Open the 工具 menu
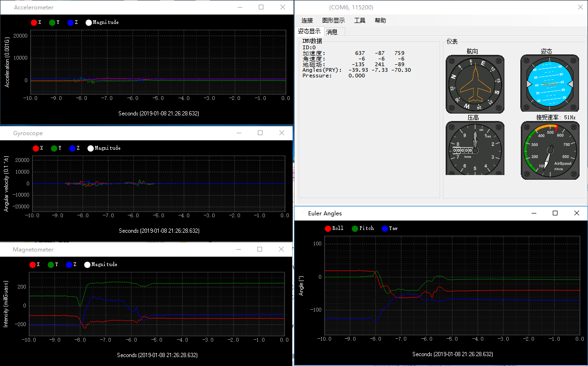588x366 pixels. click(360, 21)
